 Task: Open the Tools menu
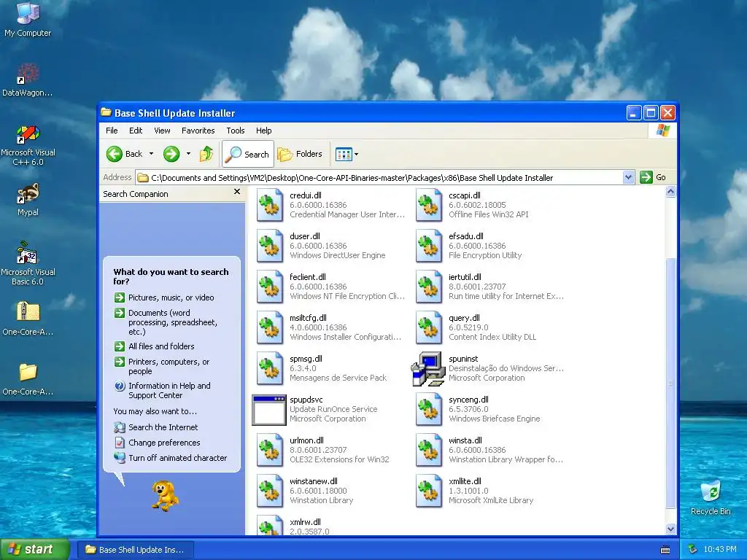[236, 131]
